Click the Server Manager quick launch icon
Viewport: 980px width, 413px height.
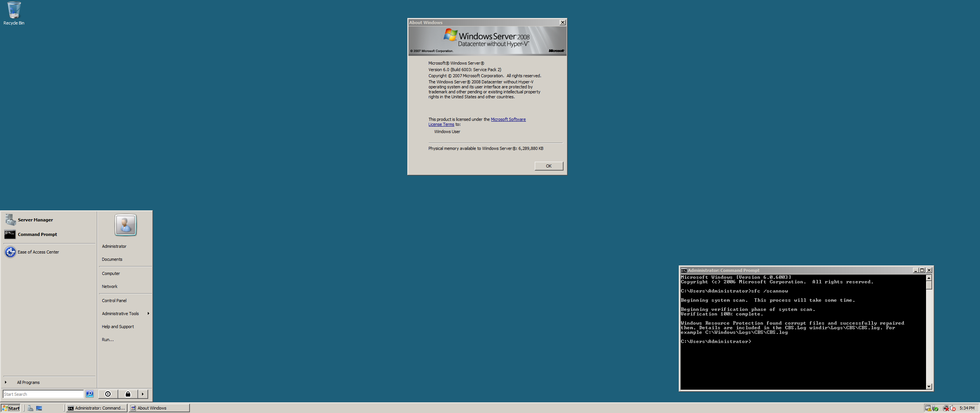[30, 408]
